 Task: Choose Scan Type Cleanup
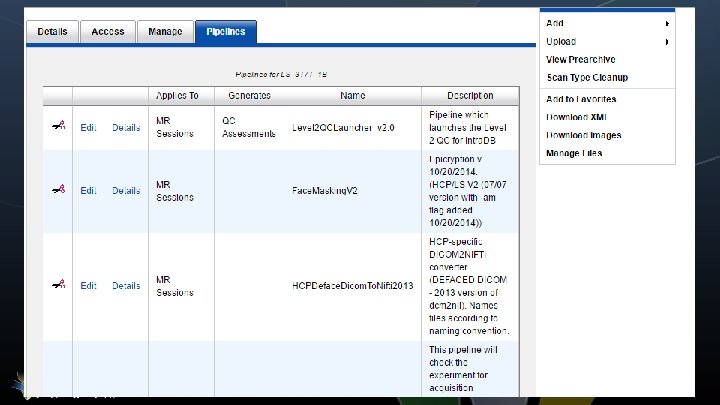pyautogui.click(x=587, y=77)
